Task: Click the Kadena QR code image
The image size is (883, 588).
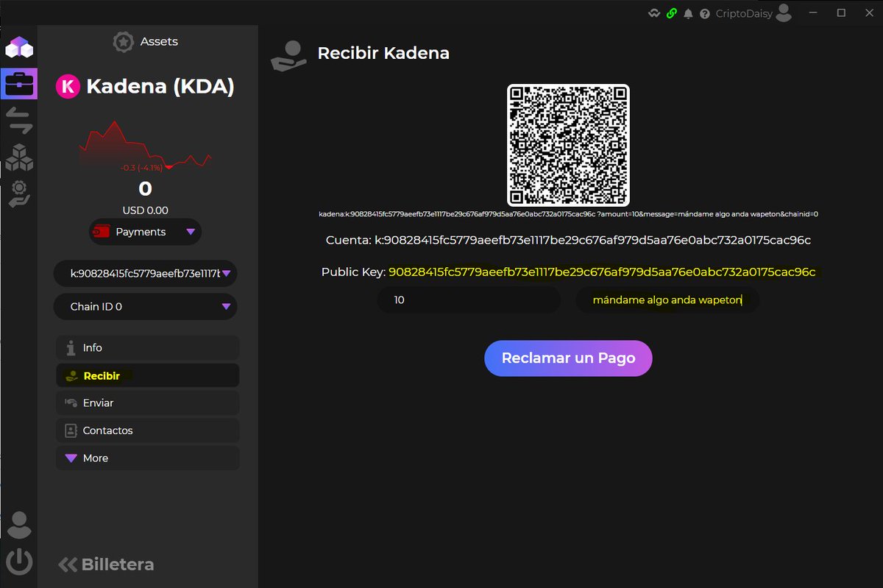Action: tap(568, 145)
